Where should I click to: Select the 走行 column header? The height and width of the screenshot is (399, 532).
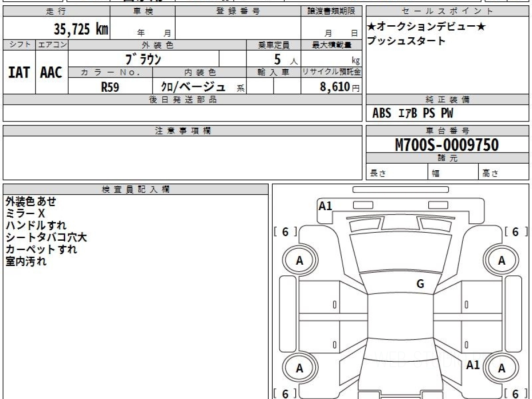point(56,12)
